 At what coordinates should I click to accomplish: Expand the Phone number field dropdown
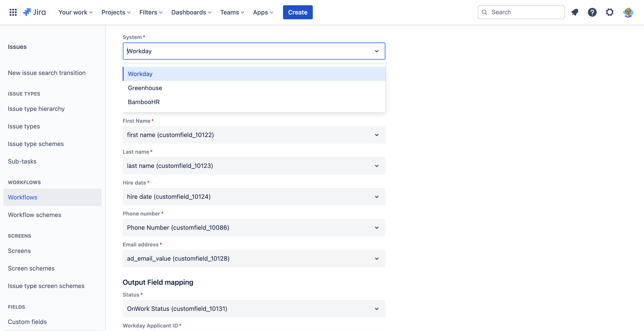point(254,227)
